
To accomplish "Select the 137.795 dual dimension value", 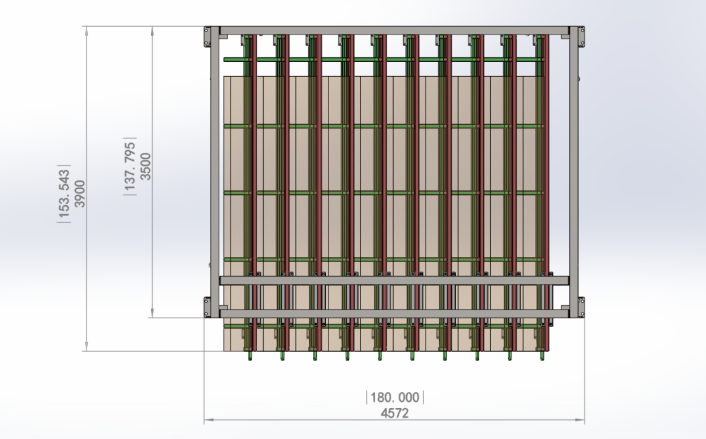I will pos(130,166).
